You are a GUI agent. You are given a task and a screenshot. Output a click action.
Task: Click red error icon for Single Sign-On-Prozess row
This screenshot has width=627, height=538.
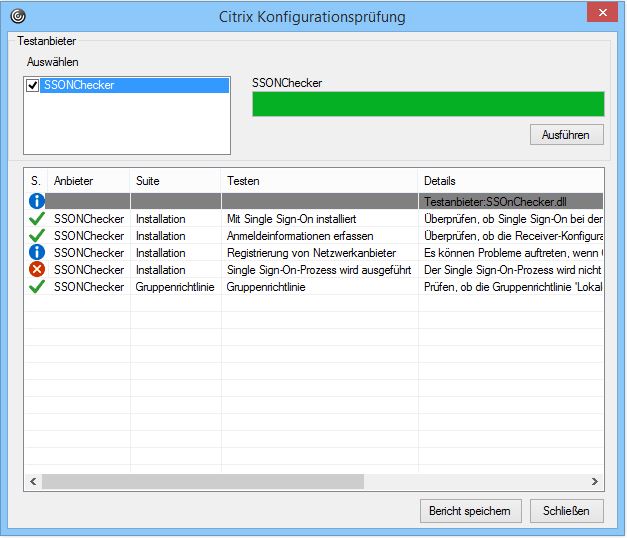(x=35, y=270)
